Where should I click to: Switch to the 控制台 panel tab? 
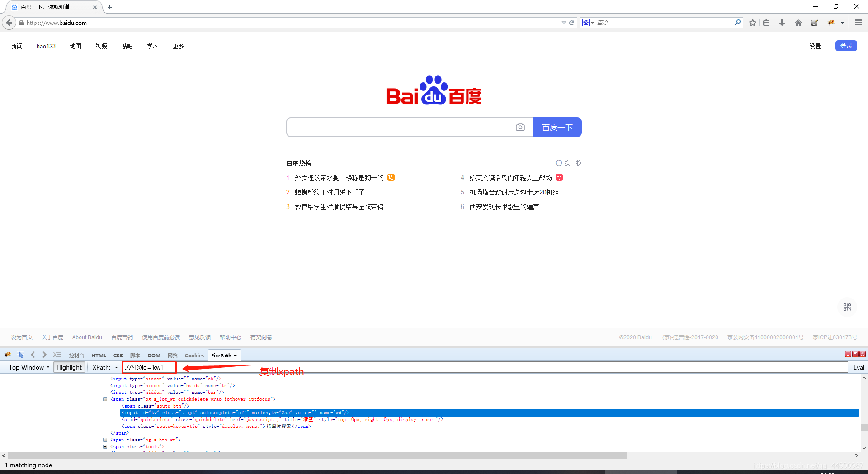pos(76,355)
